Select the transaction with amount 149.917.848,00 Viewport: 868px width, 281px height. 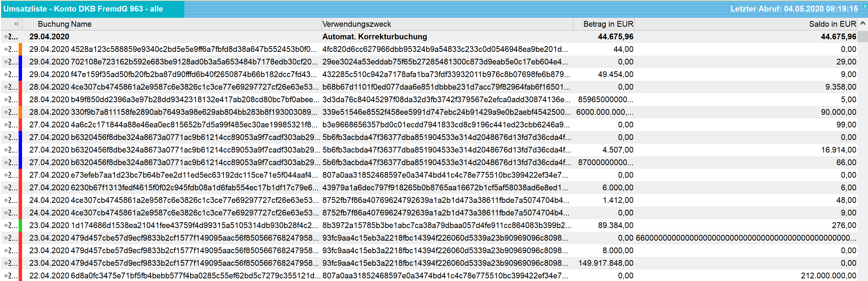605,263
